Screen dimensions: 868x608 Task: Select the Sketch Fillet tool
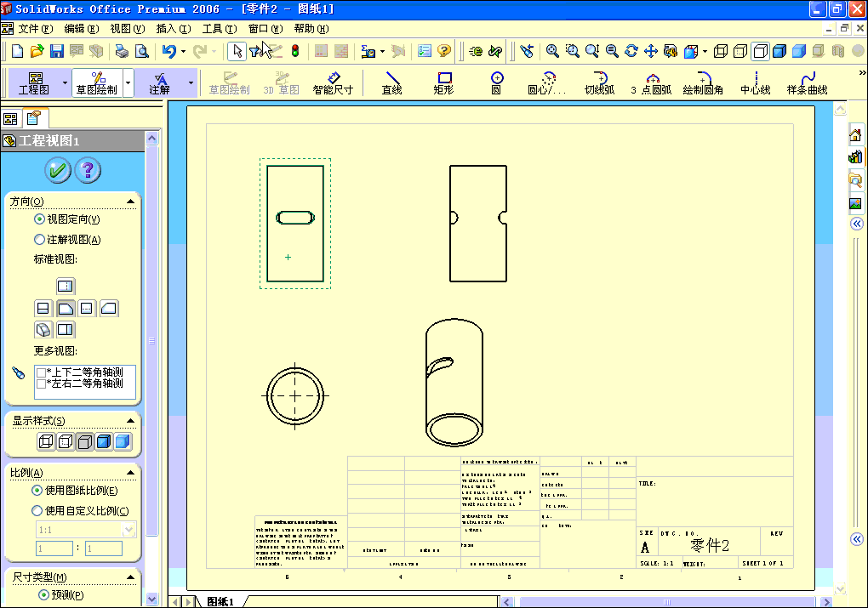coord(703,83)
